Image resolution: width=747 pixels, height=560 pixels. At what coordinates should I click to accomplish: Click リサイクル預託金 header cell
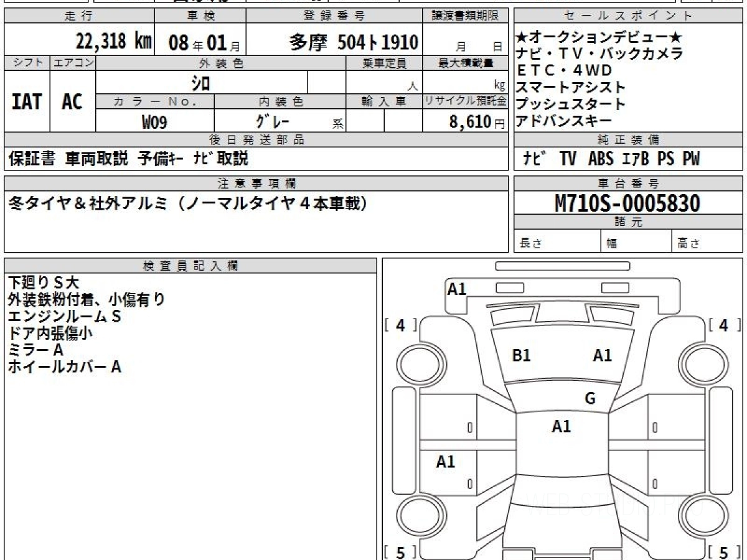pos(466,101)
